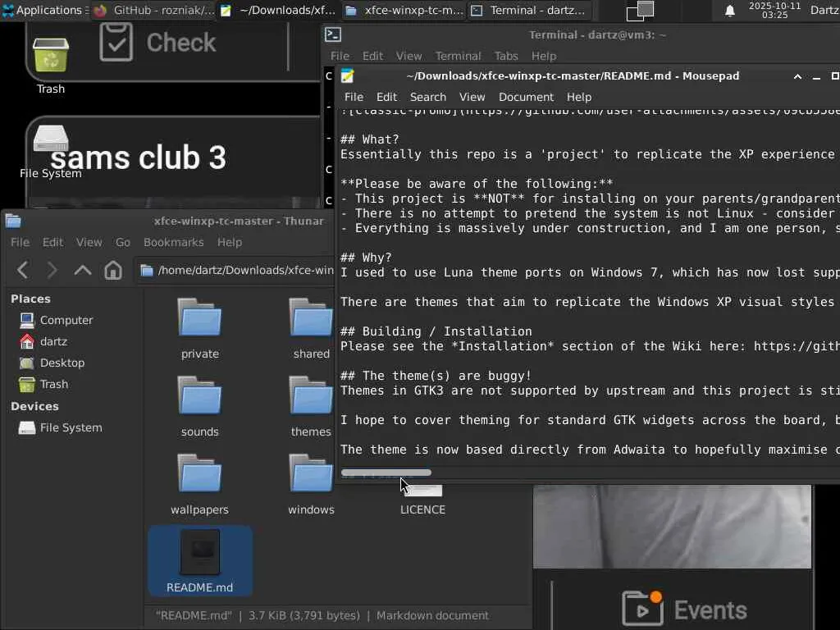Viewport: 840px width, 630px height.
Task: Go forward in Thunar navigation
Action: tap(52, 270)
